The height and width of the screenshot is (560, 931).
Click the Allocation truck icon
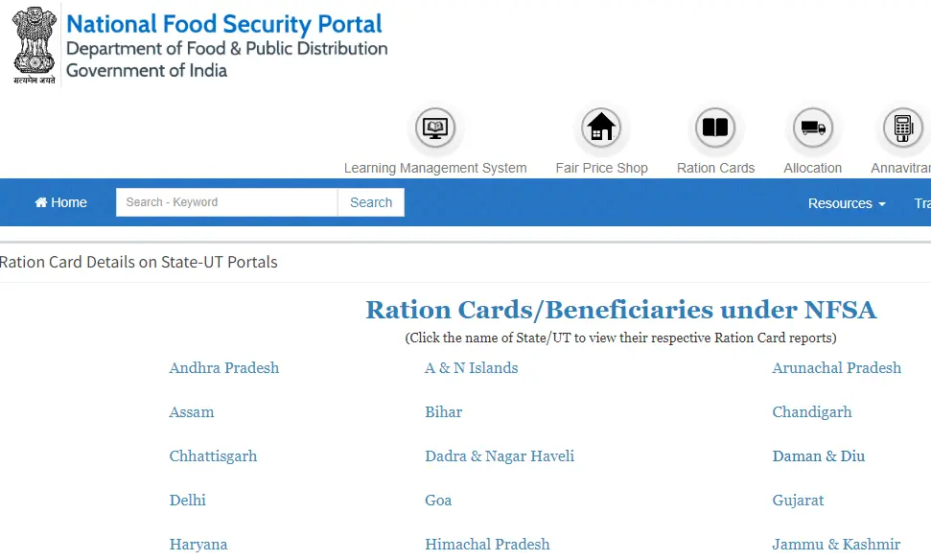pyautogui.click(x=812, y=127)
